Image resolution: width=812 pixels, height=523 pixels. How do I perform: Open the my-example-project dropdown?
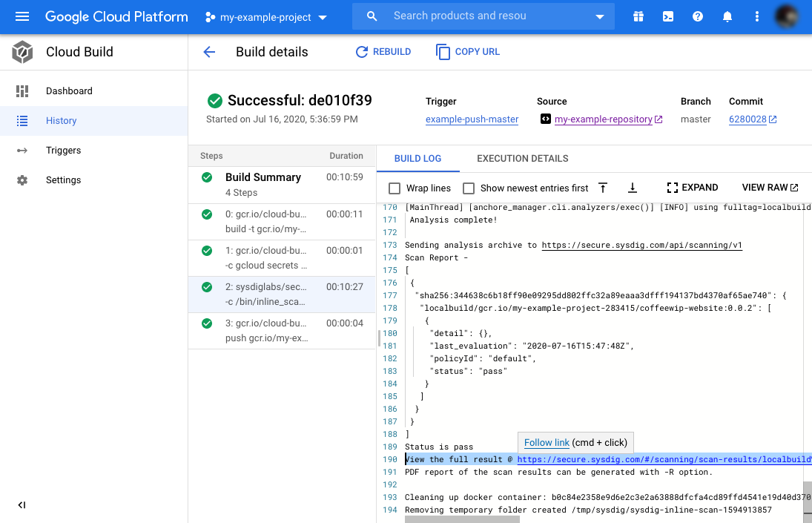[266, 17]
